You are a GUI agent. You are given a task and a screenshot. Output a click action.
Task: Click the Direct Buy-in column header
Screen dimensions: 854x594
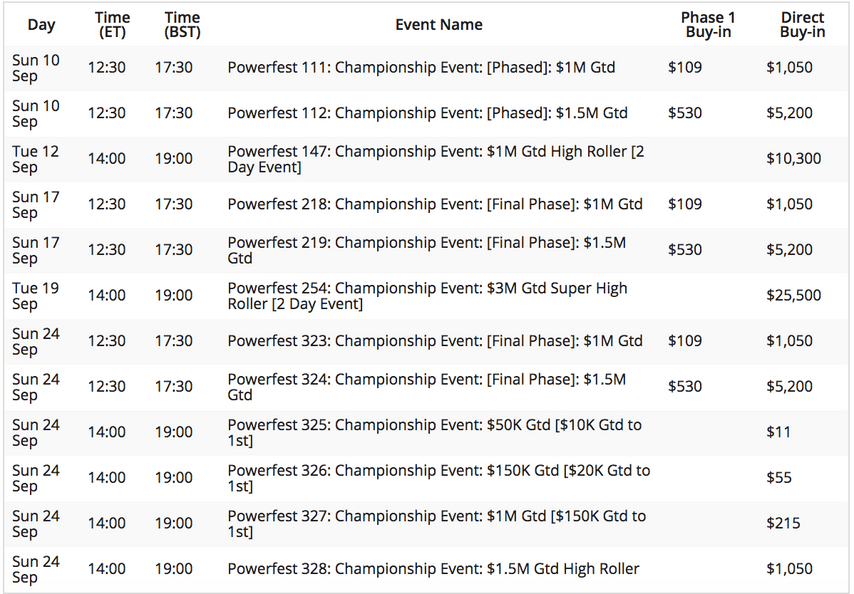point(802,25)
